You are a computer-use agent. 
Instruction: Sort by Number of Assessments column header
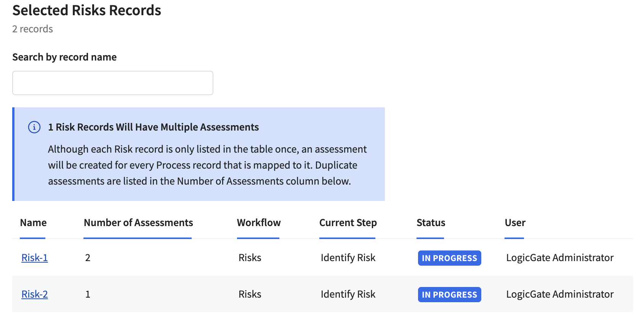(x=138, y=223)
